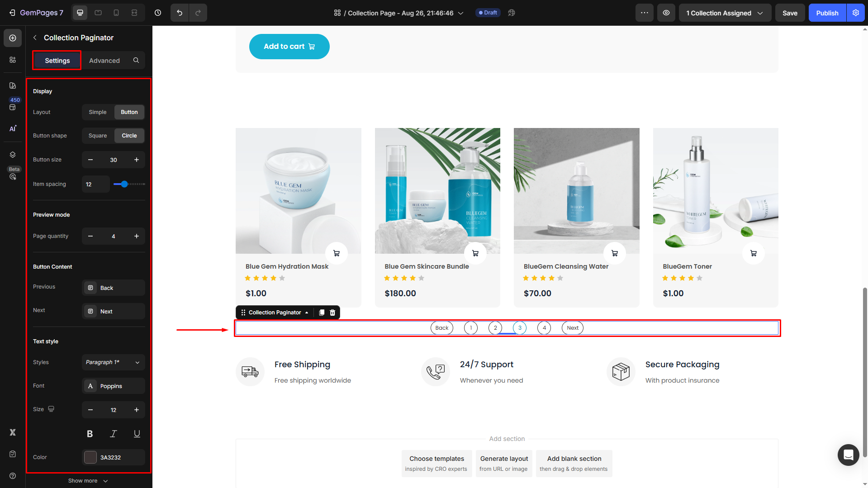Increase the Button size value
The width and height of the screenshot is (868, 488).
[137, 160]
